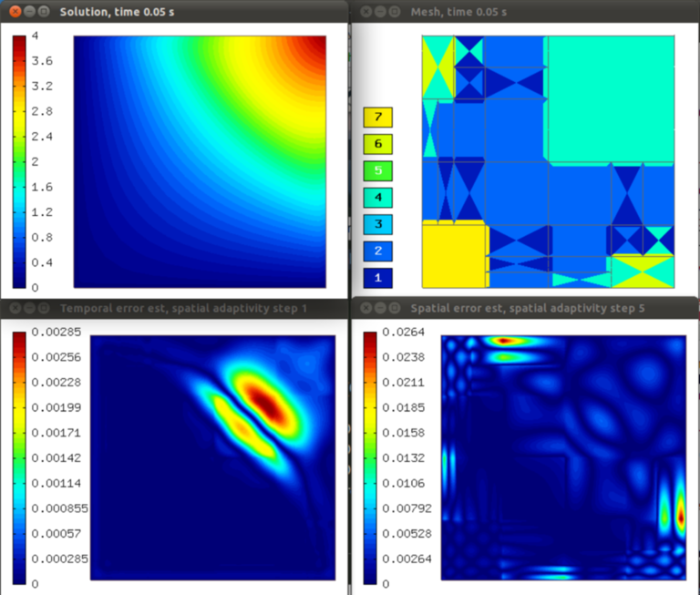Select the legend box labeled 6
Image resolution: width=700 pixels, height=595 pixels.
[x=377, y=144]
